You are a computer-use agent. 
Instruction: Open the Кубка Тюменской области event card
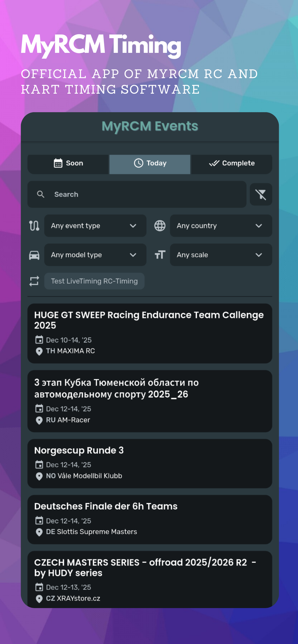click(150, 401)
